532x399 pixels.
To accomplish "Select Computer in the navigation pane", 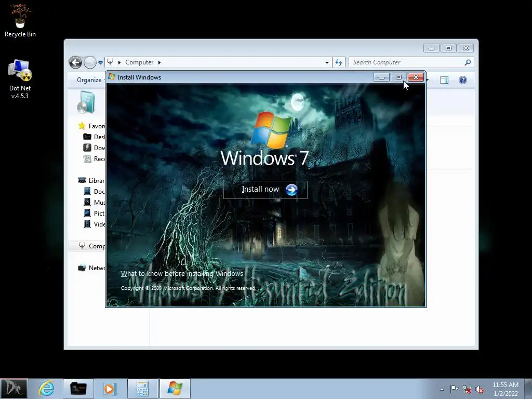I will click(x=91, y=246).
